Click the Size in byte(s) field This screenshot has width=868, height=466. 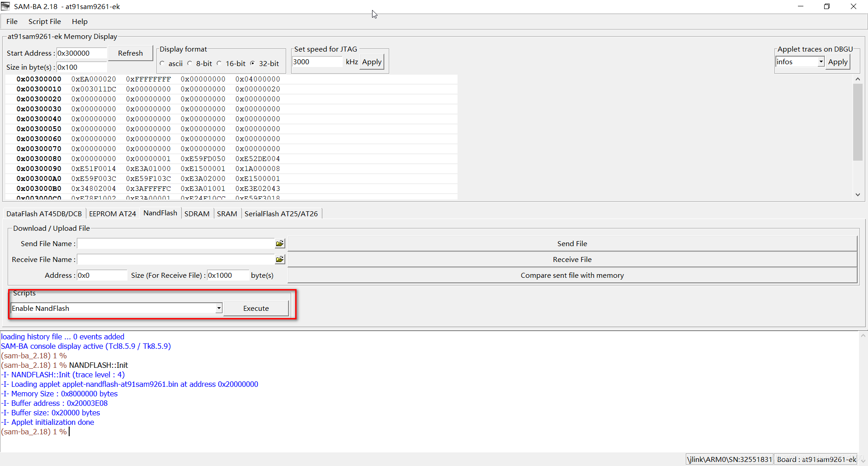tap(81, 67)
